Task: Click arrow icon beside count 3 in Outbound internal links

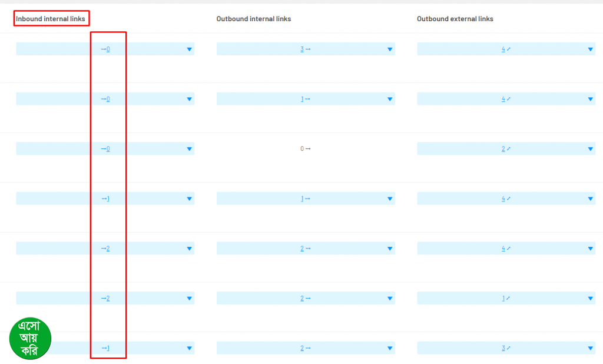Action: tap(308, 49)
